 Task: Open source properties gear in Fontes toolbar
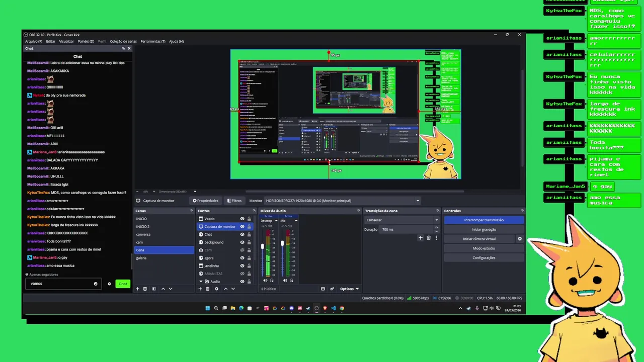(x=216, y=289)
